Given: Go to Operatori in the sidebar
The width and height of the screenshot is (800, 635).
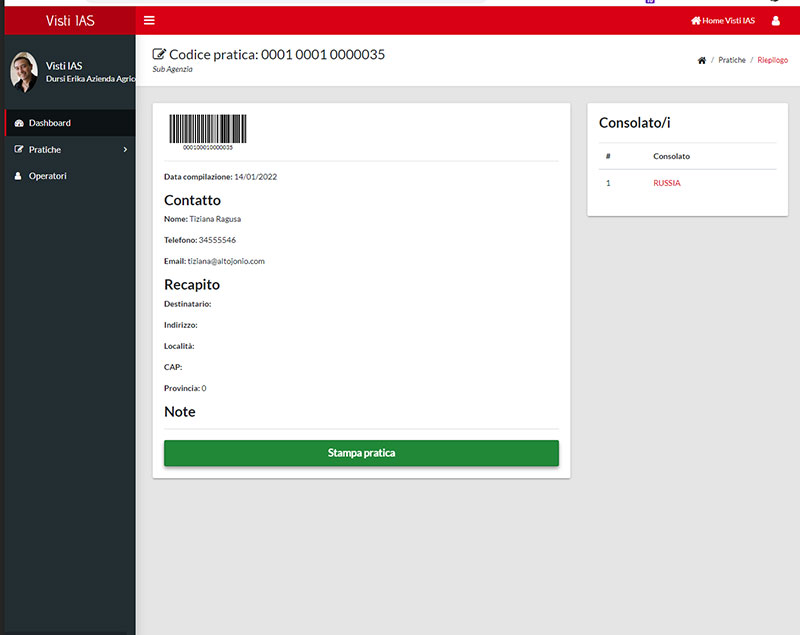Looking at the screenshot, I should tap(70, 176).
